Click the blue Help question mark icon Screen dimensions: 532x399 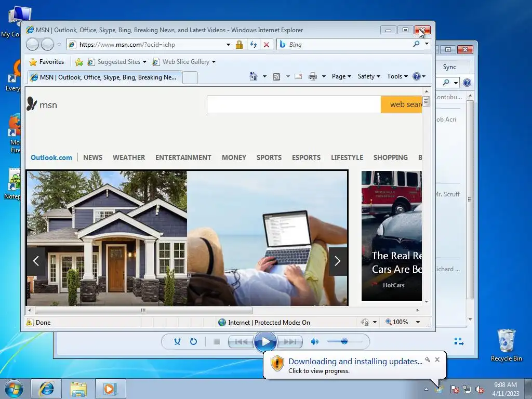click(416, 76)
